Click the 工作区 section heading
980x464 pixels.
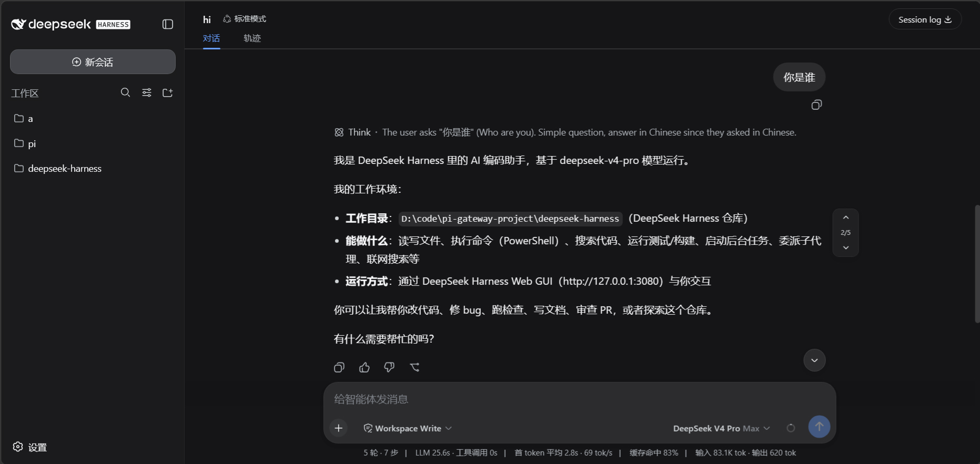point(25,93)
